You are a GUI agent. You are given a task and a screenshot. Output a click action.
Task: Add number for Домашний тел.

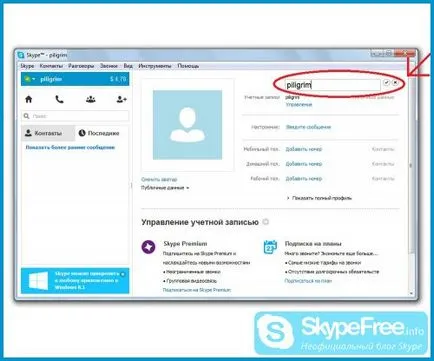[x=304, y=164]
